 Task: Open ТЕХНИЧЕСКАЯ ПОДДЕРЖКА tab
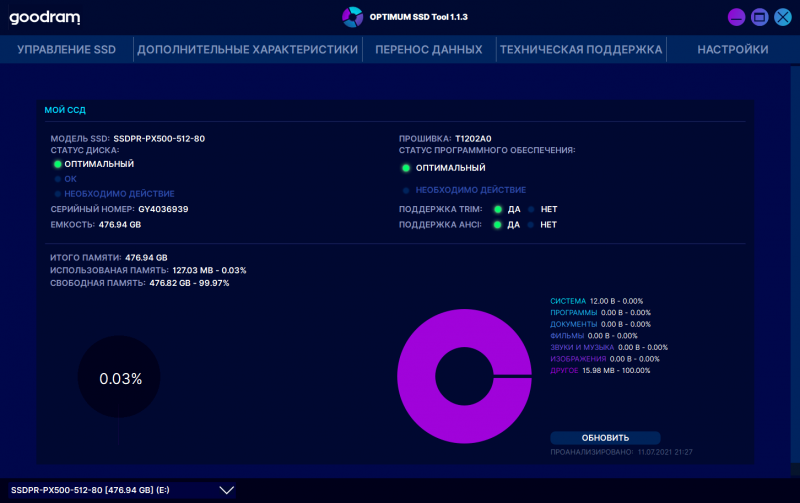581,49
